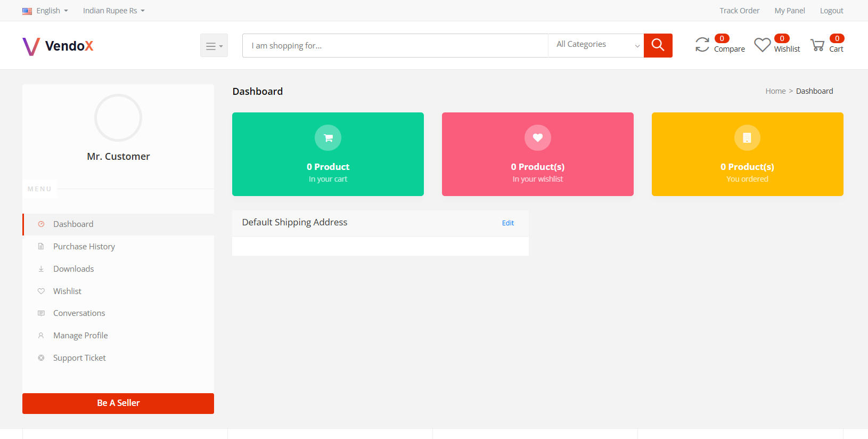868x439 pixels.
Task: Open the Compare refresh-arrows icon
Action: 702,45
